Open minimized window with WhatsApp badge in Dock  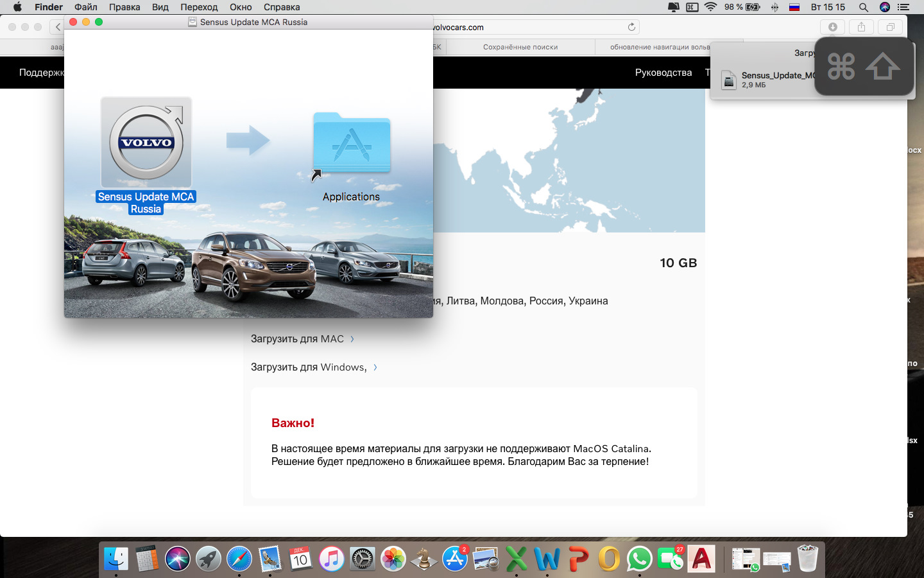tap(746, 559)
